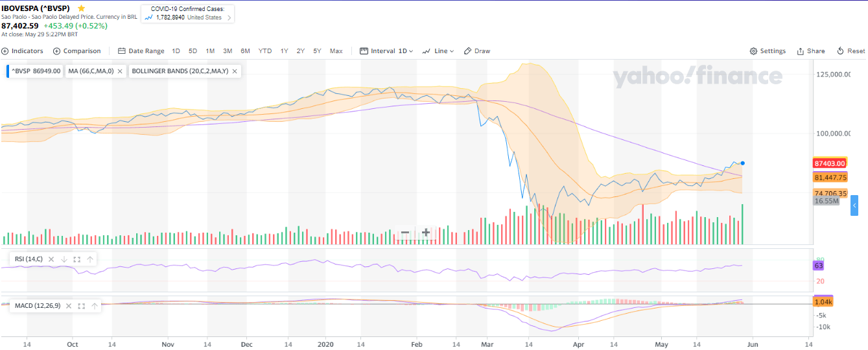Image resolution: width=868 pixels, height=350 pixels.
Task: Zoom in chart with plus button
Action: tap(426, 233)
